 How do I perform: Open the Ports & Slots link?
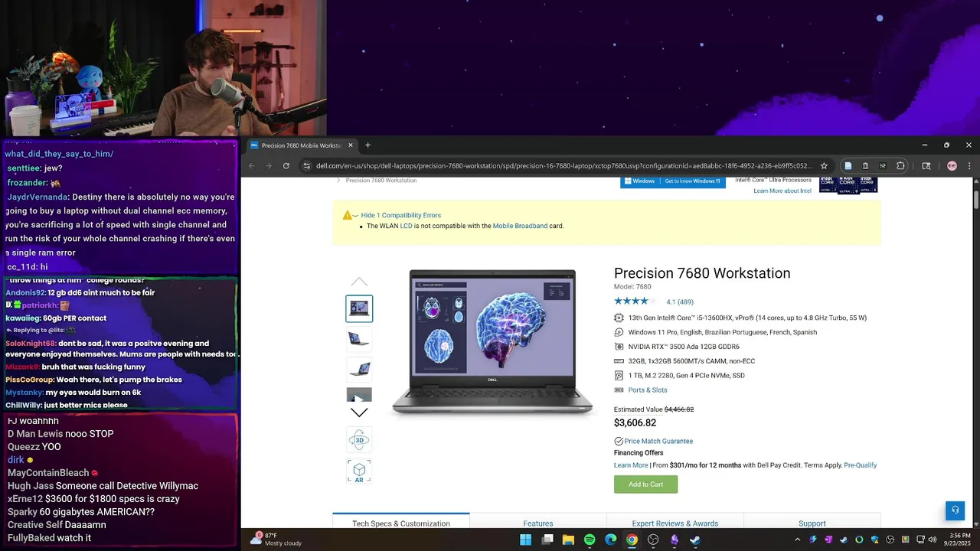[x=648, y=390]
